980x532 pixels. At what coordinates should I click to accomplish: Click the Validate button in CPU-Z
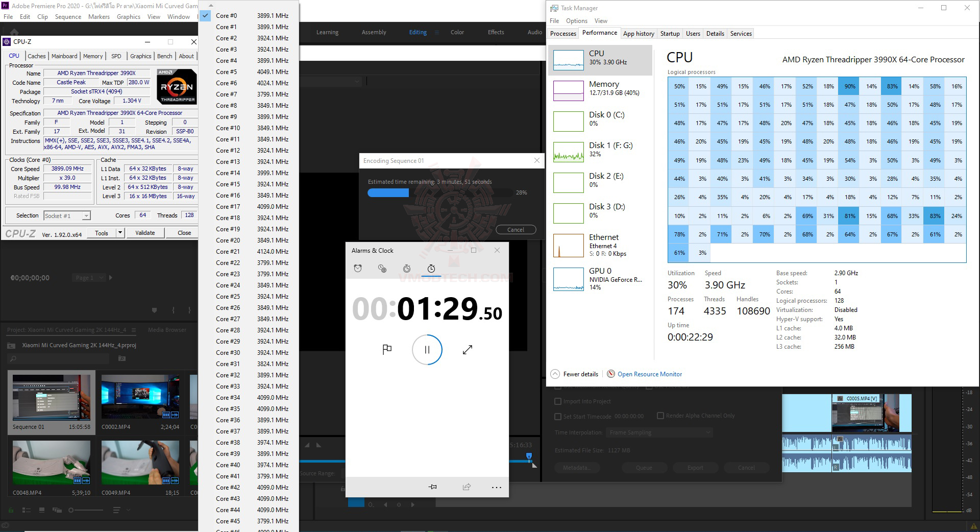(145, 233)
